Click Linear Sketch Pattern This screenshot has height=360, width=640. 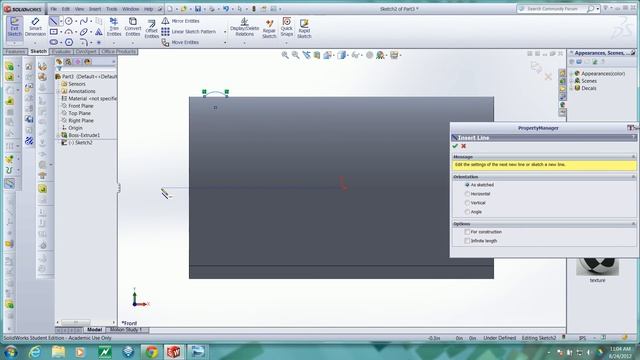click(x=189, y=31)
